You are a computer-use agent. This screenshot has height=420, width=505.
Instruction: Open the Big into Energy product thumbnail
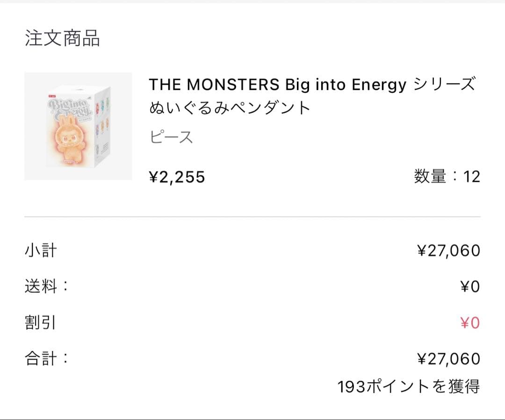[x=78, y=126]
